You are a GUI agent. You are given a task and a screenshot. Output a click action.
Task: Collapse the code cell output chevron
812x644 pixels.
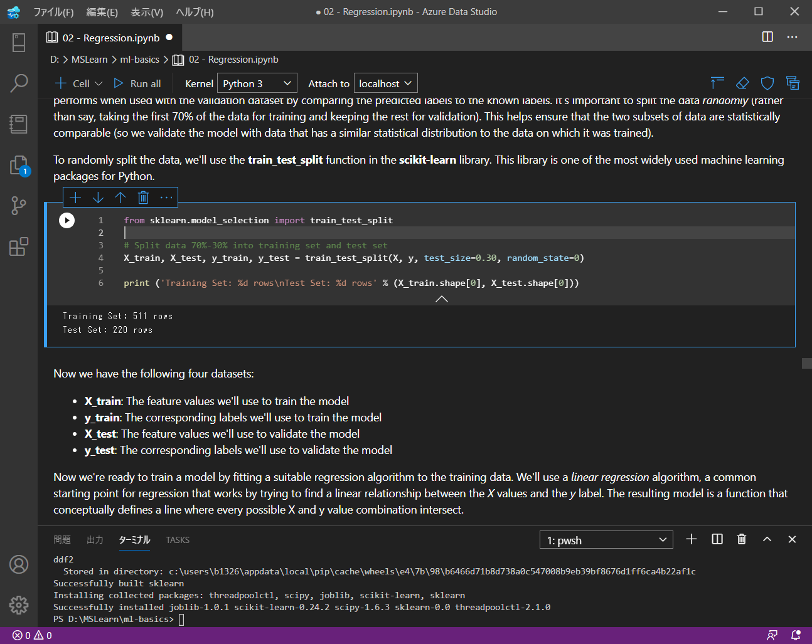pyautogui.click(x=442, y=299)
